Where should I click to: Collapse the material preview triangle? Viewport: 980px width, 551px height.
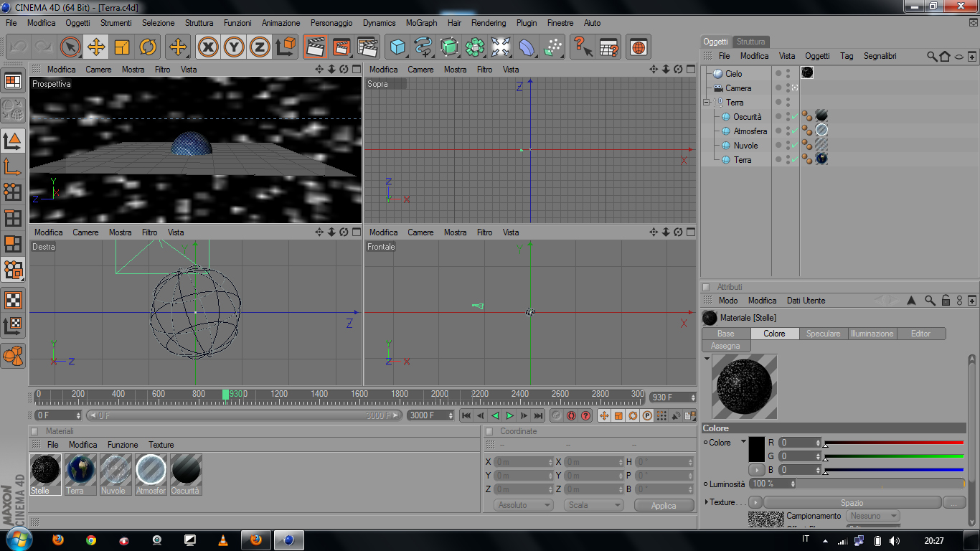pos(707,358)
